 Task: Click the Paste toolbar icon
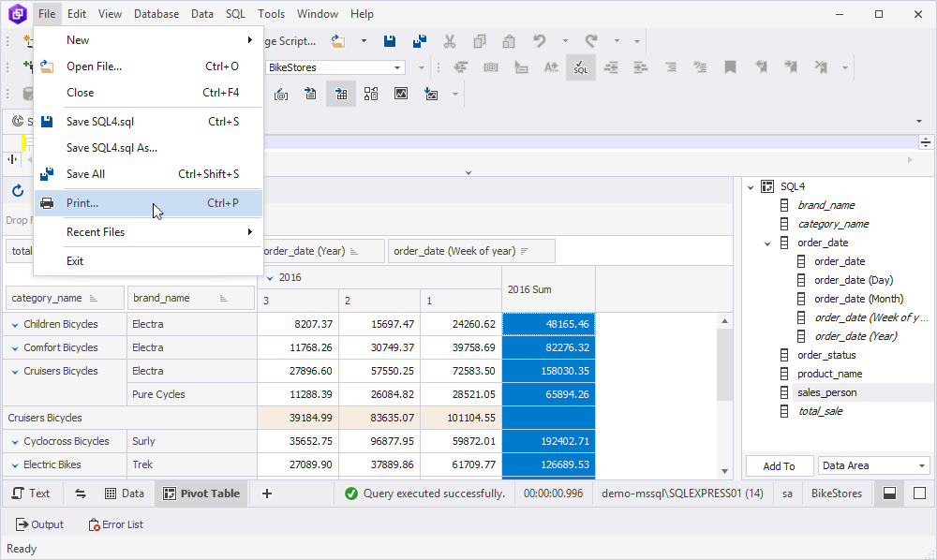(x=509, y=41)
